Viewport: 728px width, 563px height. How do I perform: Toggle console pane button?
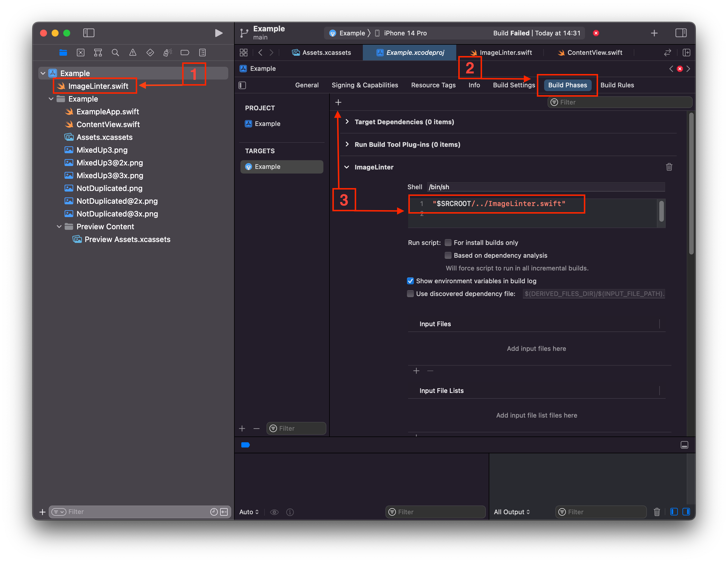(686, 512)
